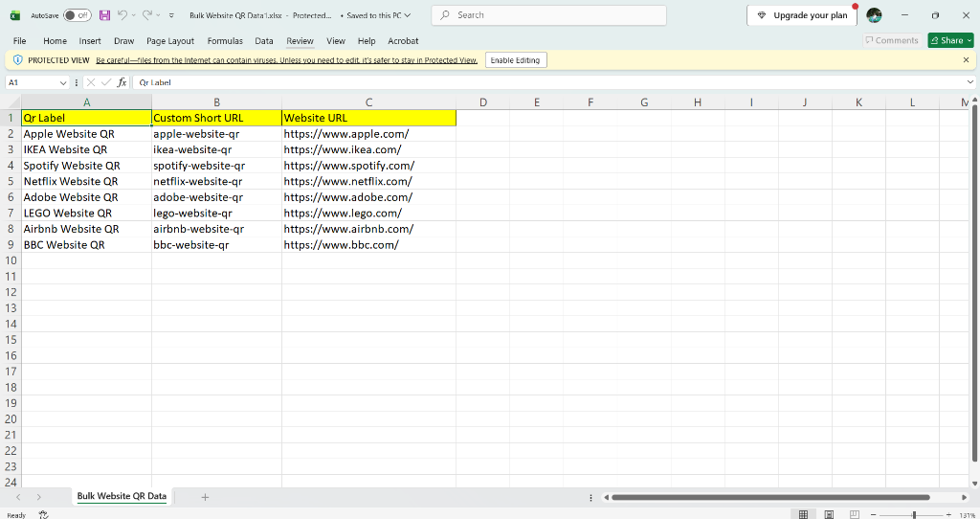The image size is (980, 519).
Task: Click the next sheet navigation arrow
Action: click(x=38, y=497)
